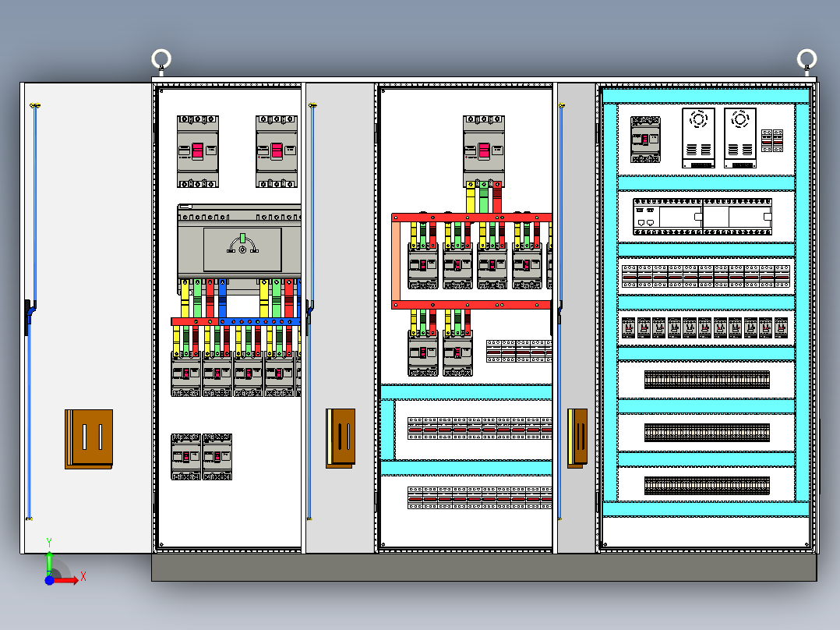This screenshot has height=630, width=840.
Task: Select the middle dark terminal strip in right cabinet
Action: click(708, 433)
